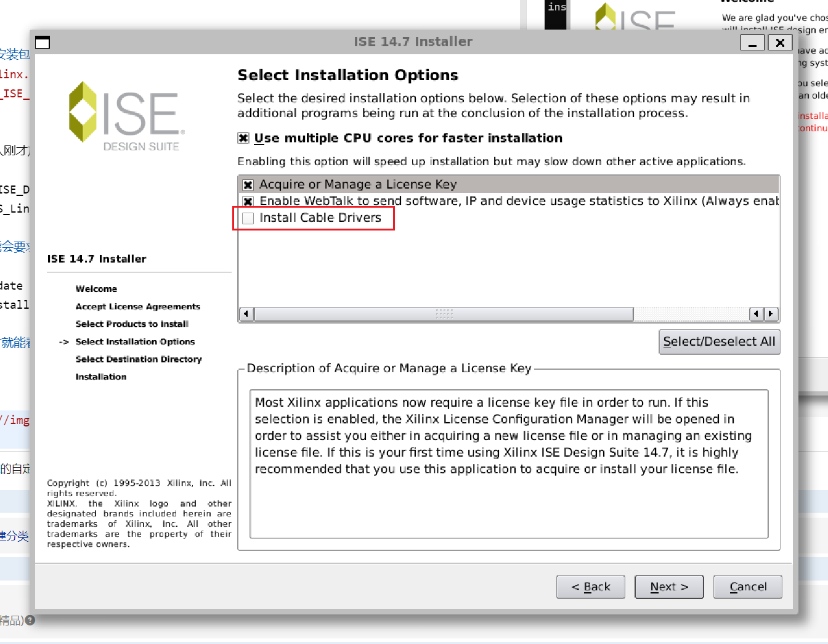Click the Select Destination Directory step
Image resolution: width=828 pixels, height=644 pixels.
click(x=139, y=359)
